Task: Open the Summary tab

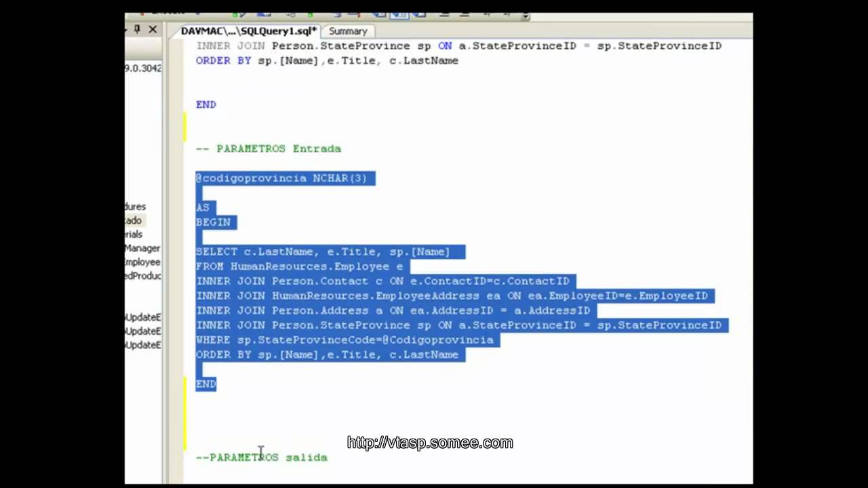Action: pyautogui.click(x=348, y=31)
